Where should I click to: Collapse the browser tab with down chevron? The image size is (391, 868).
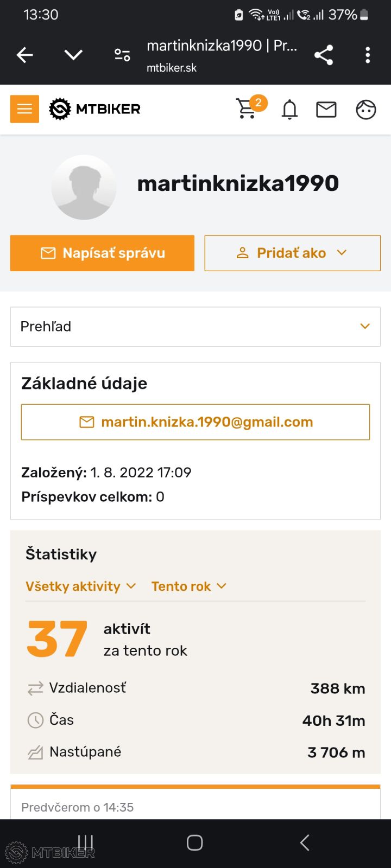point(73,55)
